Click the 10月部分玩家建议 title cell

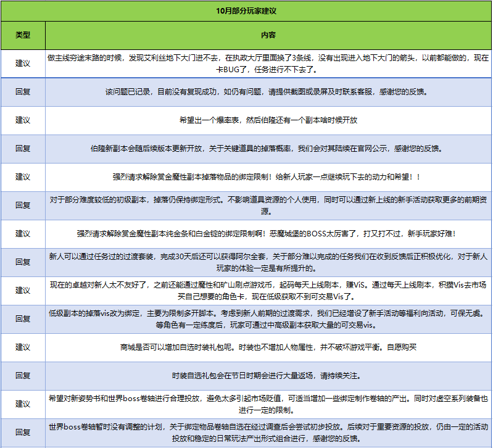246,11
